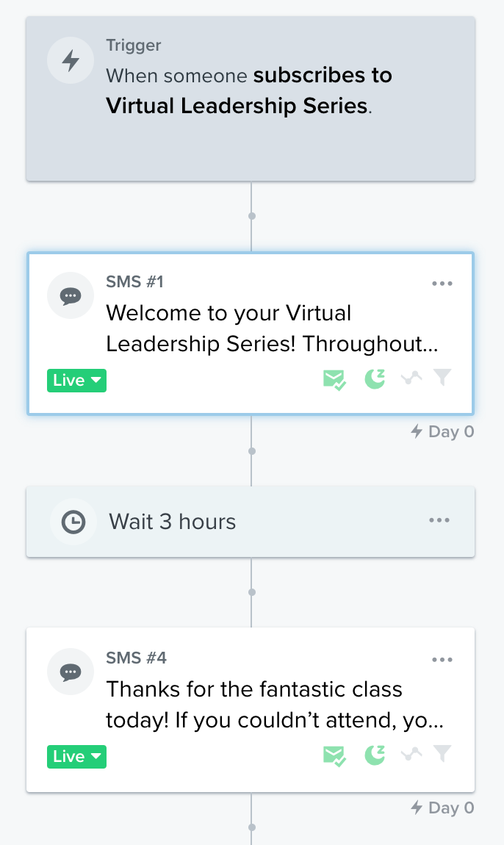Image resolution: width=504 pixels, height=845 pixels.
Task: Select the Virtual Leadership Series trigger card
Action: (x=251, y=98)
